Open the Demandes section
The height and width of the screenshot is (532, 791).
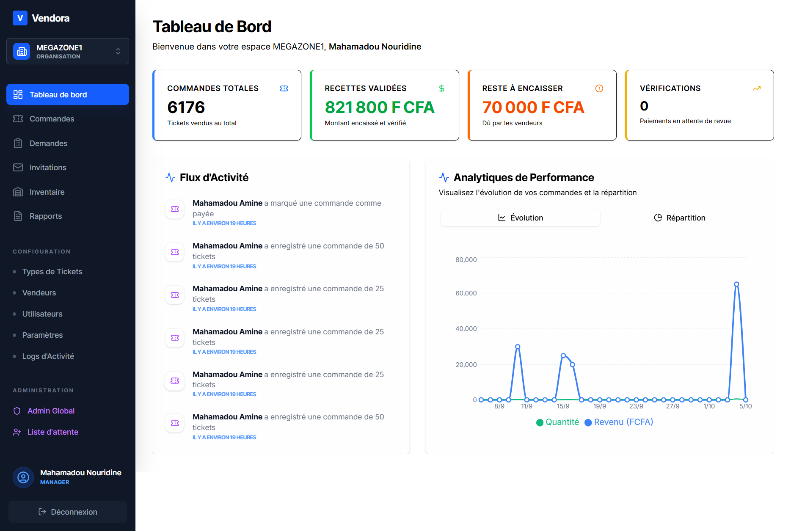point(68,143)
